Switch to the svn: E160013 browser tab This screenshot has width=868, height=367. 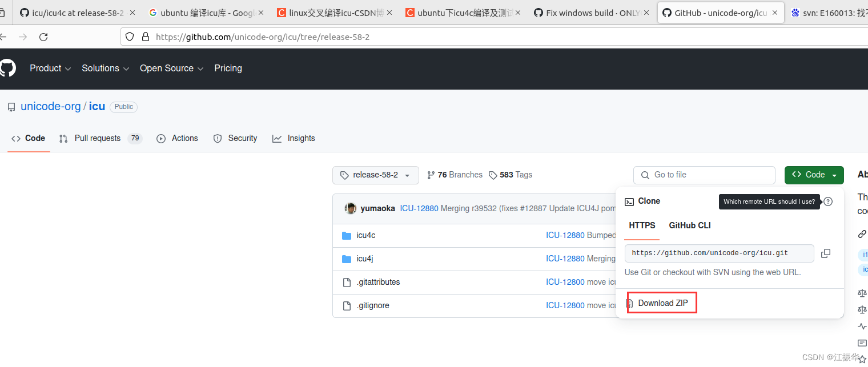point(828,13)
